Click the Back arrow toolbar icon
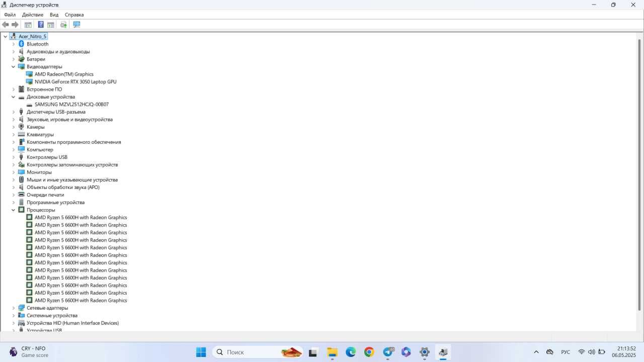The width and height of the screenshot is (644, 362). point(6,25)
